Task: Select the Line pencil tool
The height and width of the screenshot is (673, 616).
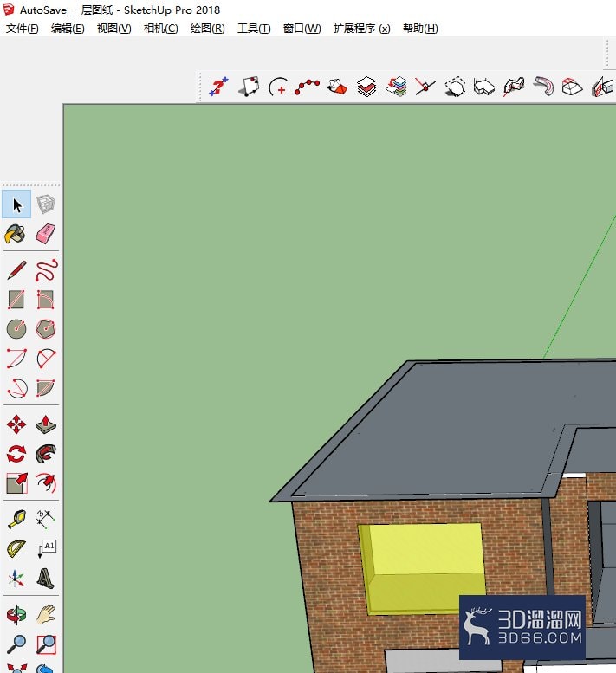Action: 16,270
